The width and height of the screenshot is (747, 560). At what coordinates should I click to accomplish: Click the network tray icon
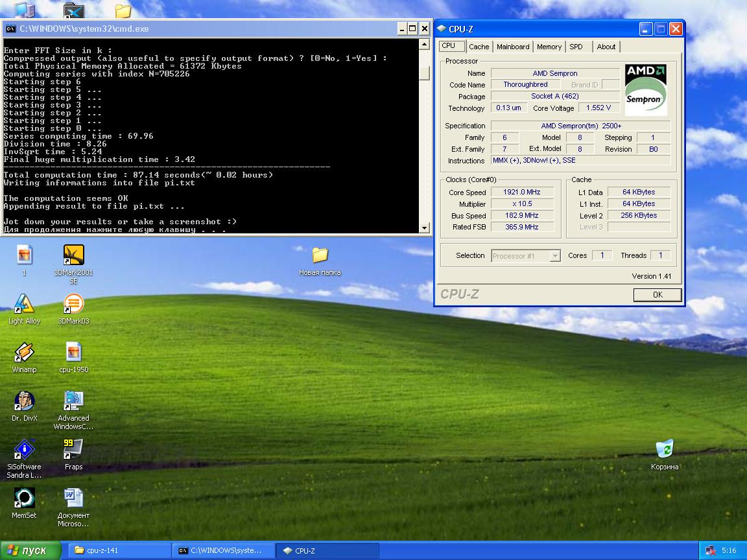click(x=710, y=550)
